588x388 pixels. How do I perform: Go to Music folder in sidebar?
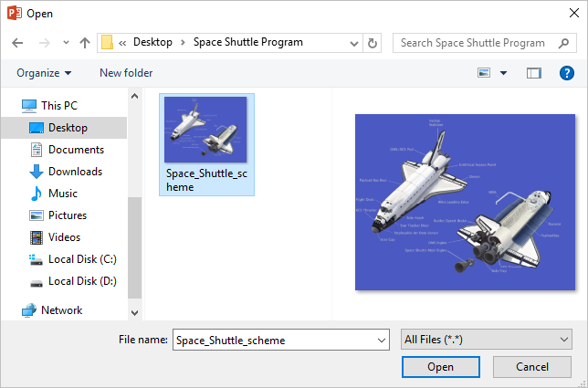point(62,194)
